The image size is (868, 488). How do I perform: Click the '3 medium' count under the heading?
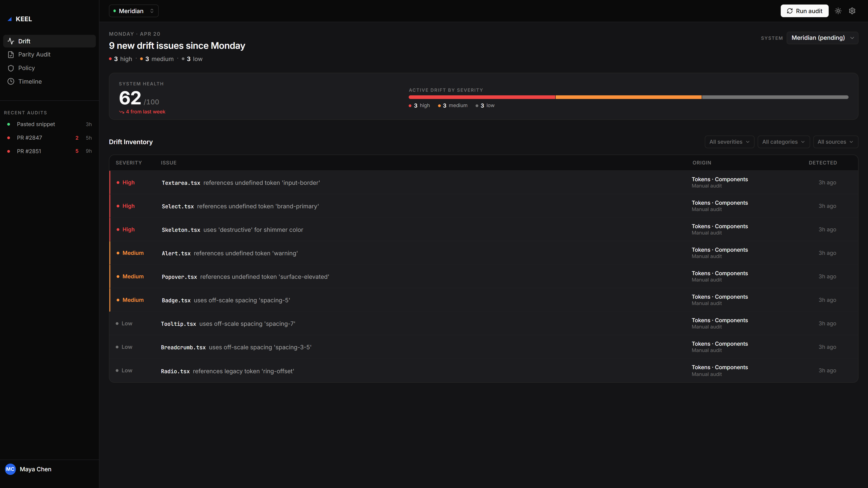(157, 59)
